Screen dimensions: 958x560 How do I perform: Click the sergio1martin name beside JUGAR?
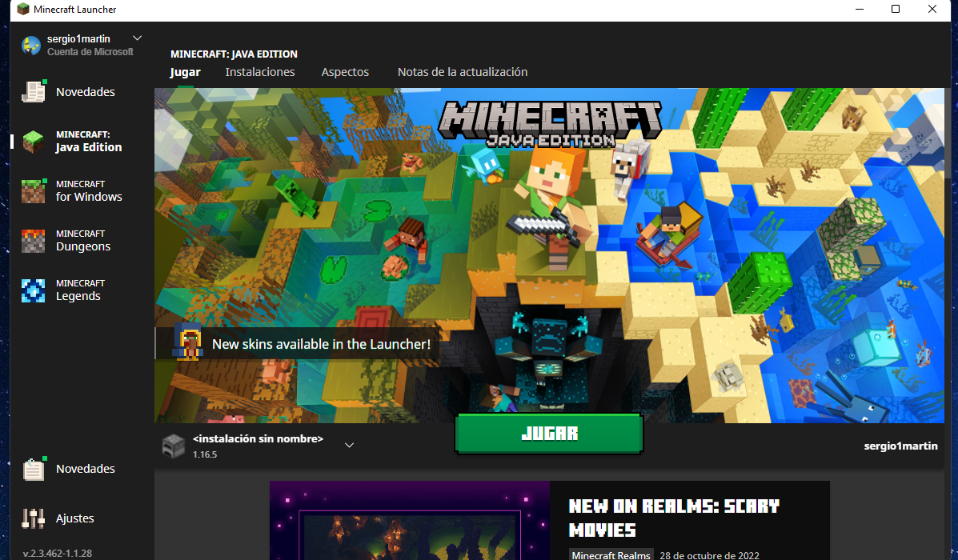[x=900, y=446]
